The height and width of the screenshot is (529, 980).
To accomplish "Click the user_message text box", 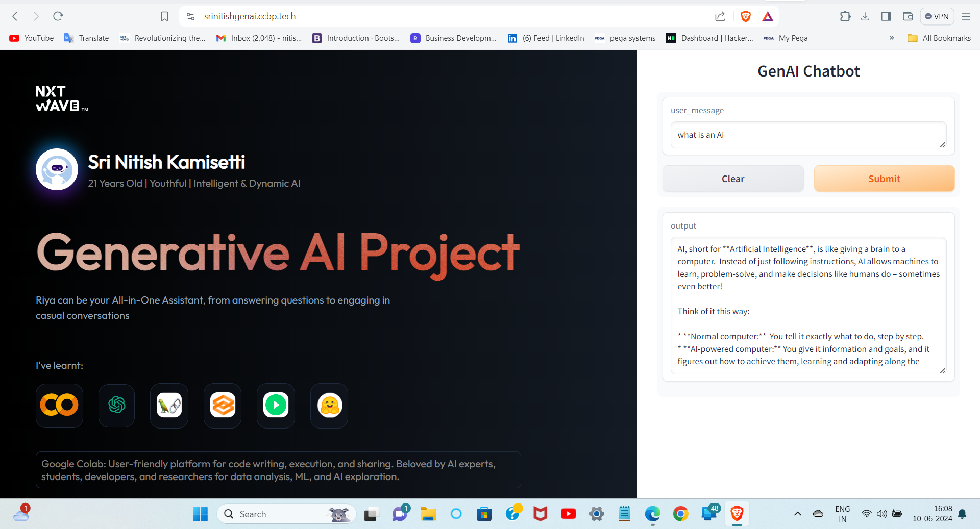I will pyautogui.click(x=808, y=135).
